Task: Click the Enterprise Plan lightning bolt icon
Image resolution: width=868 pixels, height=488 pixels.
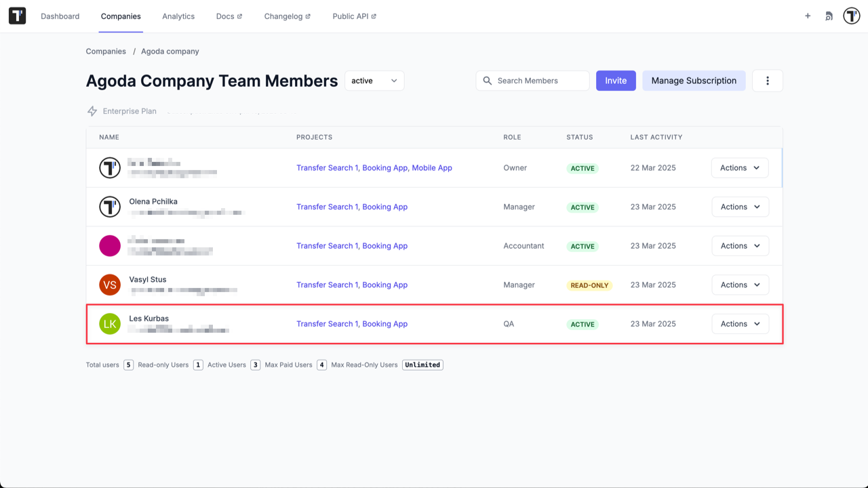Action: 92,110
